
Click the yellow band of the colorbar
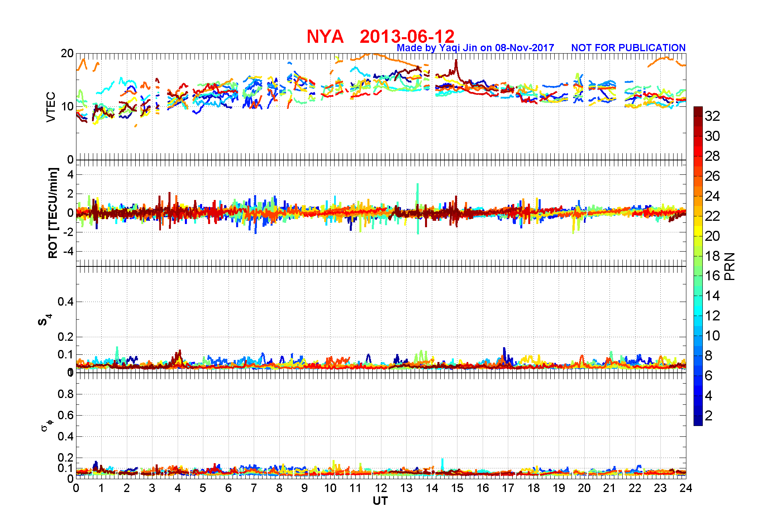click(x=698, y=231)
